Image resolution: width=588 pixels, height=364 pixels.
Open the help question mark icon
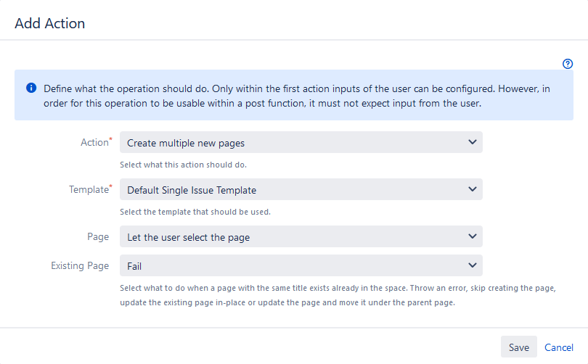(568, 64)
